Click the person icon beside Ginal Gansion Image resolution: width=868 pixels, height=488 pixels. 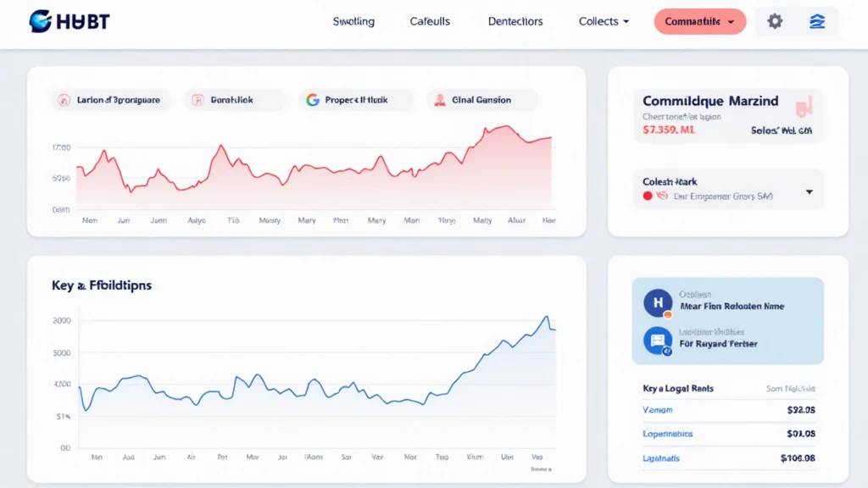tap(440, 100)
